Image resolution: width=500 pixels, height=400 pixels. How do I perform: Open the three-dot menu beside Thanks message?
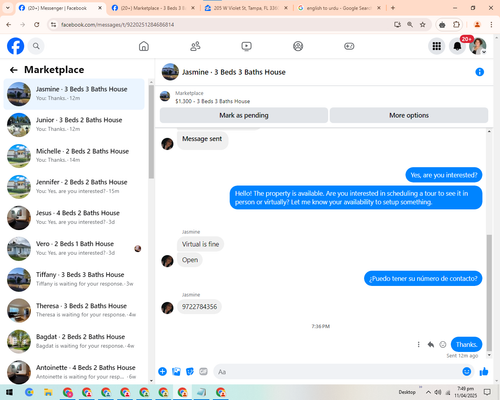pos(418,344)
